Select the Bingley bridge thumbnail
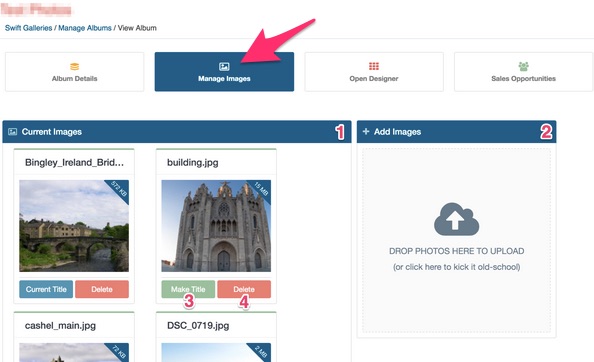Screen dimensions: 594x362 [x=74, y=226]
